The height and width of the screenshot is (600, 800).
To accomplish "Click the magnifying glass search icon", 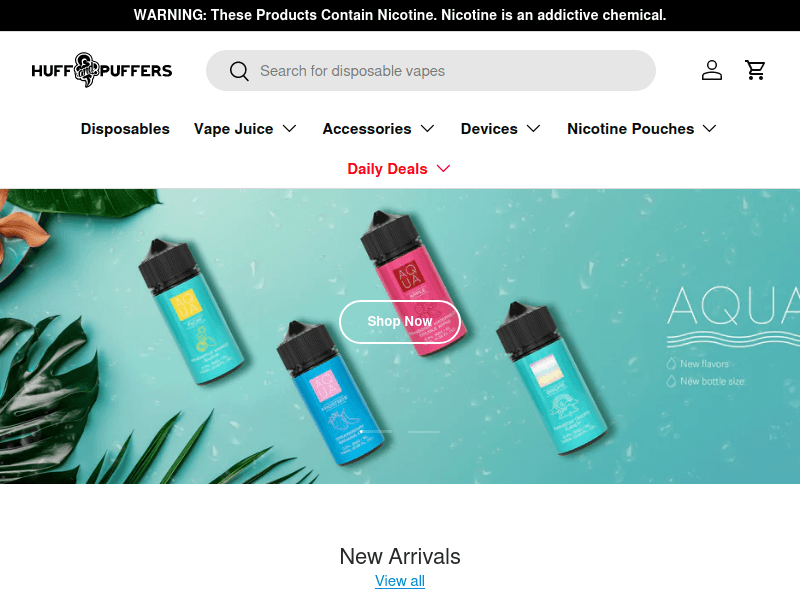I will point(239,71).
